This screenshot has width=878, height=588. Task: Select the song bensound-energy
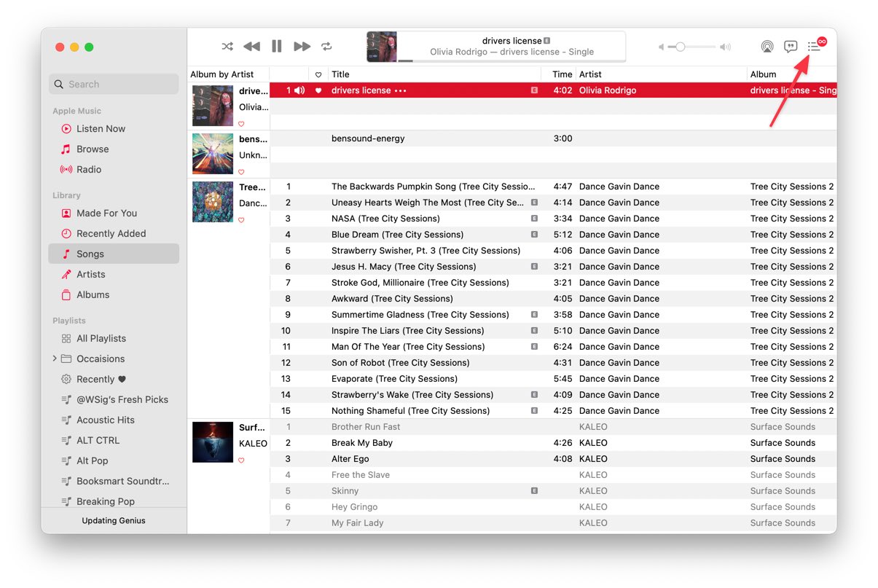coord(553,138)
